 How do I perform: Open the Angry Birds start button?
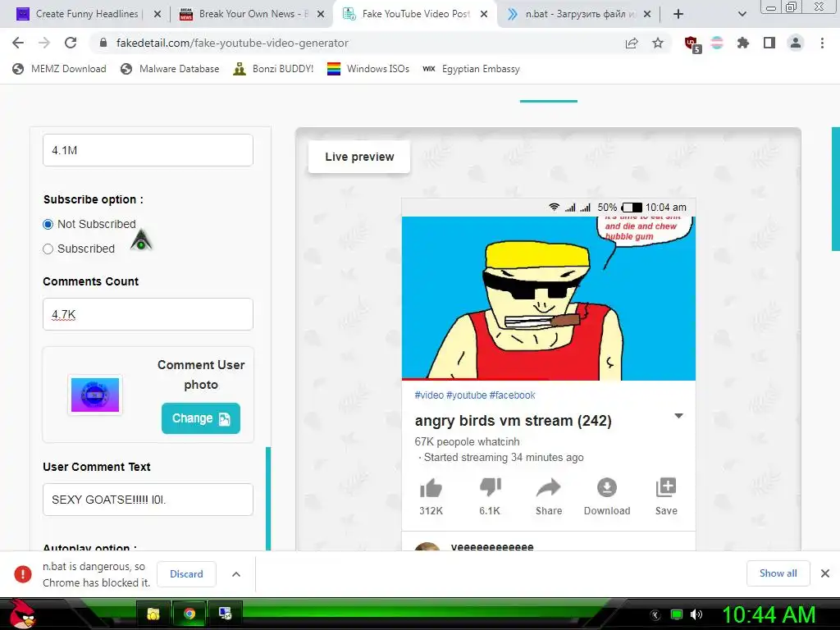[x=21, y=614]
